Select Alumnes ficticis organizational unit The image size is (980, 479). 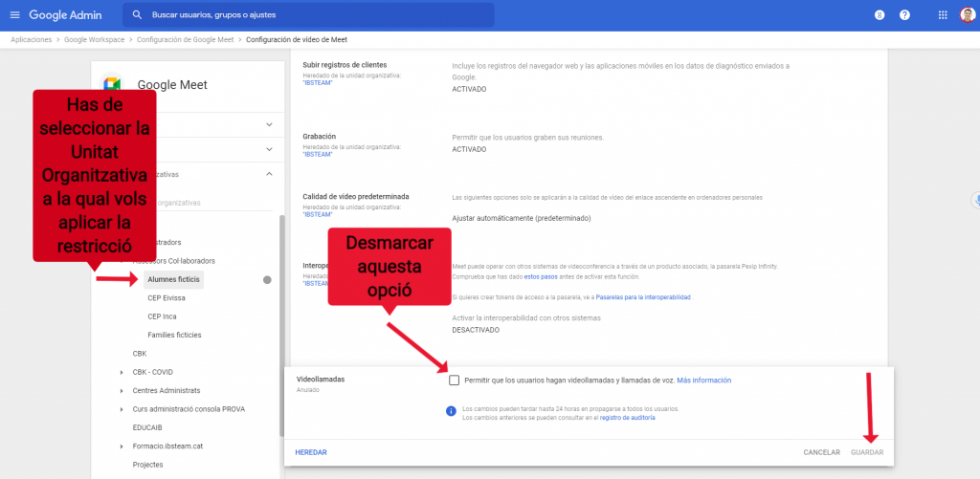coord(174,280)
